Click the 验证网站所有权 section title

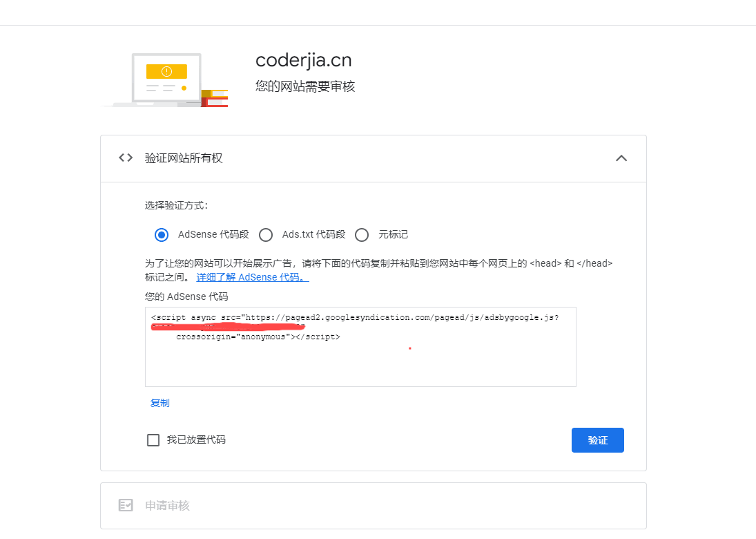(x=184, y=158)
